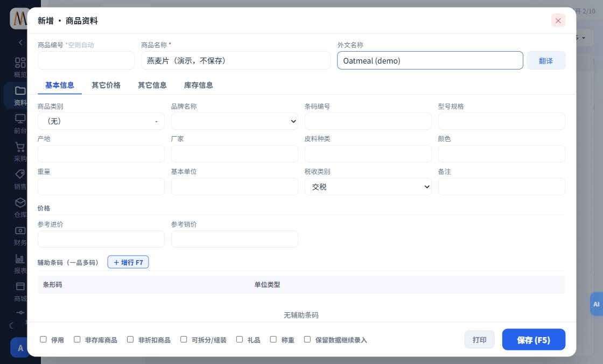Close the 新增 商品资料 dialog with the red X
The image size is (603, 364).
click(x=558, y=21)
